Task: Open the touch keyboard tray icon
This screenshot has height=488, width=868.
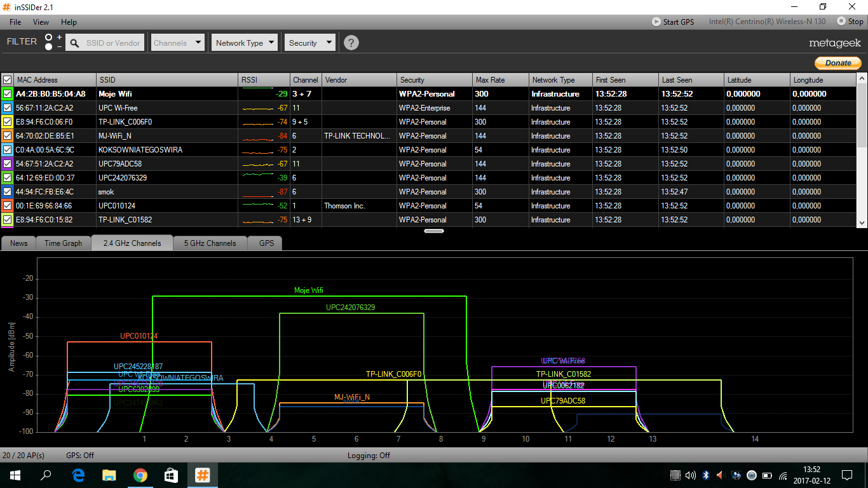Action: (676, 475)
